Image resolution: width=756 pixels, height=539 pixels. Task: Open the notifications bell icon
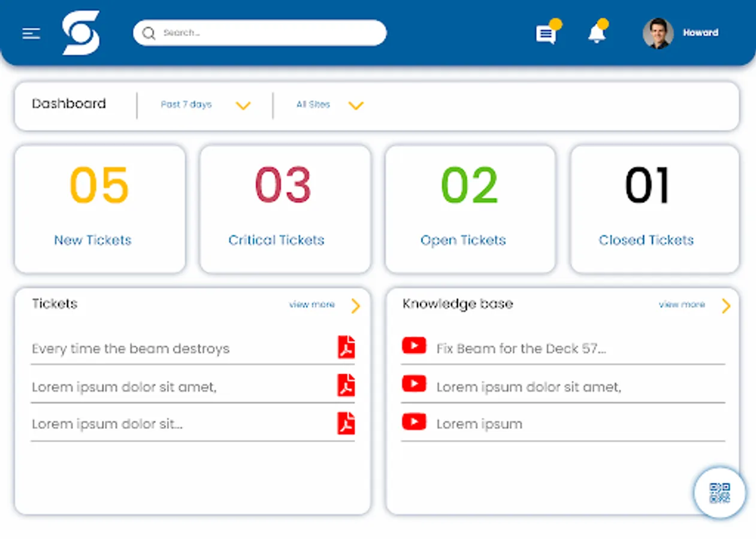(597, 33)
